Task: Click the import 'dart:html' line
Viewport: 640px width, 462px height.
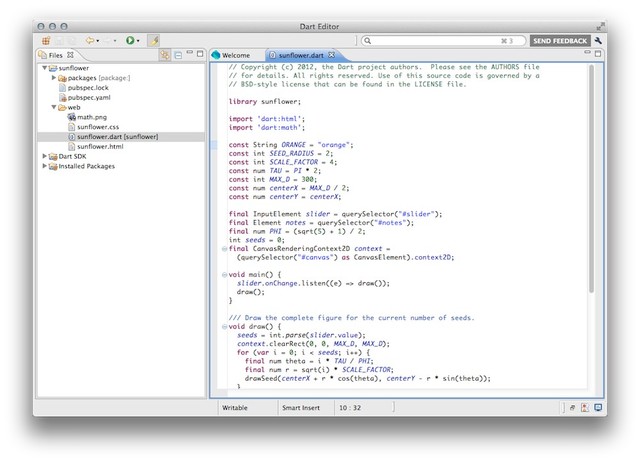Action: pyautogui.click(x=267, y=119)
